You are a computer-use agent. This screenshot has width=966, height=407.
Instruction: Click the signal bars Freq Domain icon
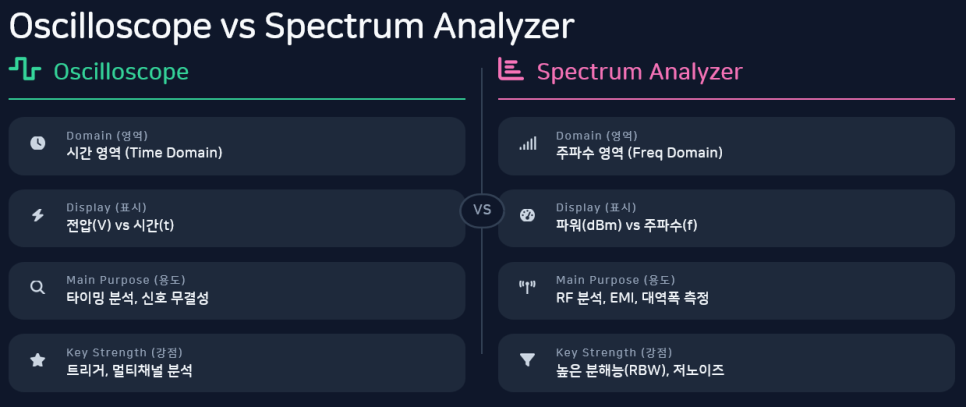[x=527, y=143]
